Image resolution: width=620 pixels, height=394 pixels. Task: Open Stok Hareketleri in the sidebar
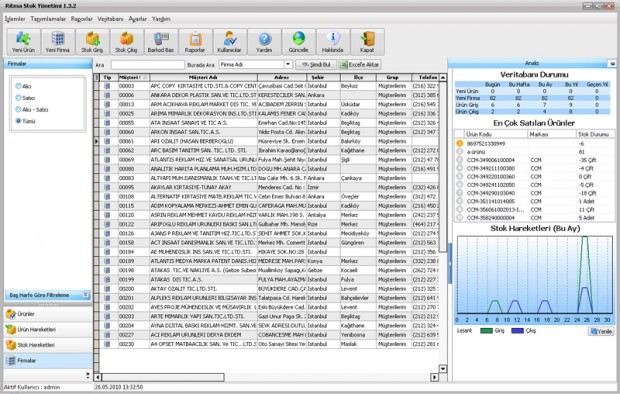pyautogui.click(x=48, y=345)
